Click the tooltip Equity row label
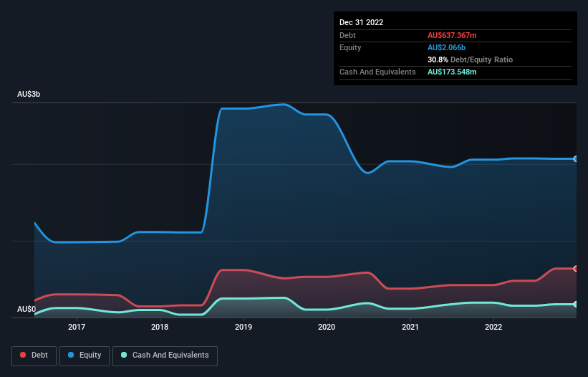Viewport: 588px width, 377px height. pos(350,47)
